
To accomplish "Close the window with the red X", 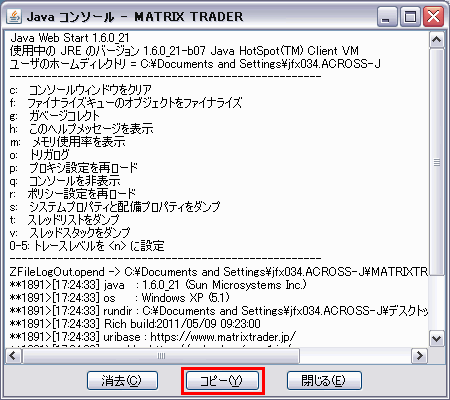I will [x=433, y=16].
